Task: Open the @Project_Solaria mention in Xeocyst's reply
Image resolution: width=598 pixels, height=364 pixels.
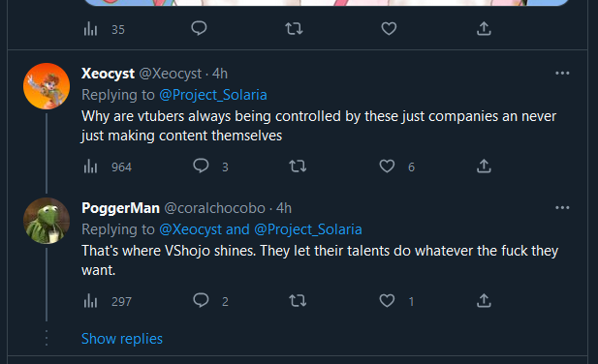Action: coord(213,95)
